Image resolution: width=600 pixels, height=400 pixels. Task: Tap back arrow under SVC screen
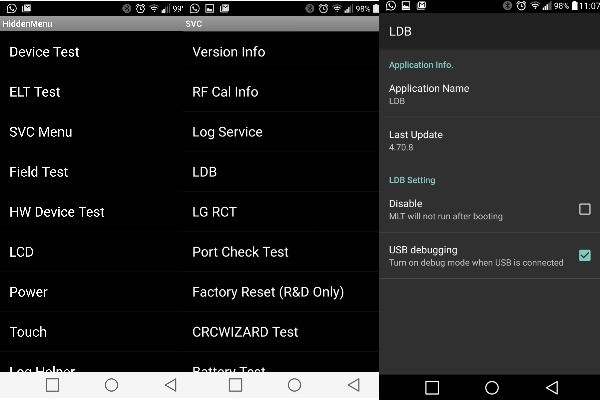[x=354, y=385]
